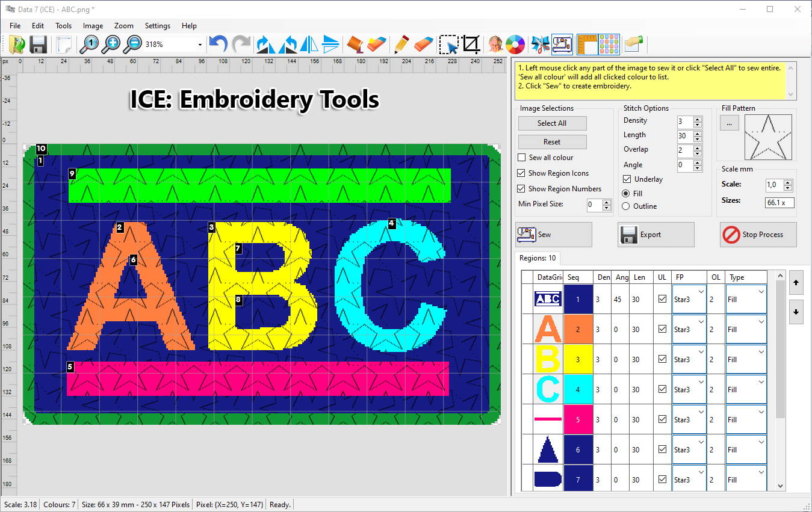Click the Select All button

tap(552, 123)
